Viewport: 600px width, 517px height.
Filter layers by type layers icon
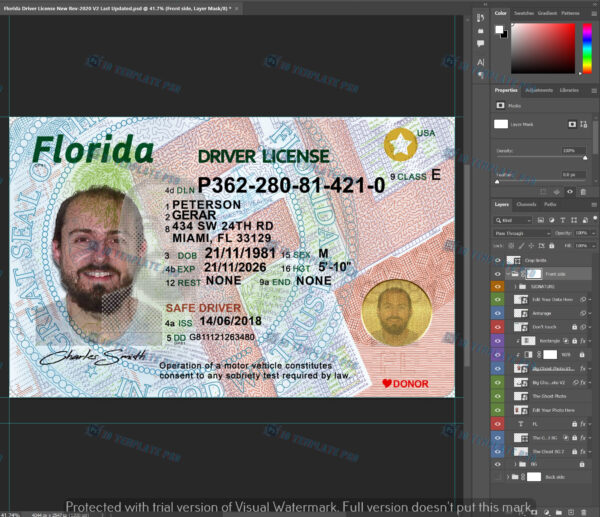point(562,220)
